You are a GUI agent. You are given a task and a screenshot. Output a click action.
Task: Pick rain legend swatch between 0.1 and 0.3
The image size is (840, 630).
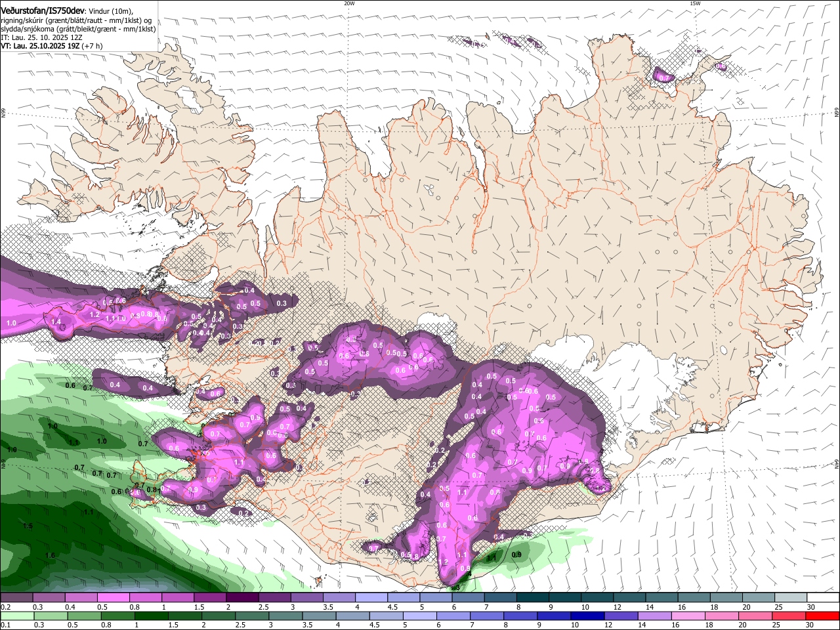(x=16, y=616)
